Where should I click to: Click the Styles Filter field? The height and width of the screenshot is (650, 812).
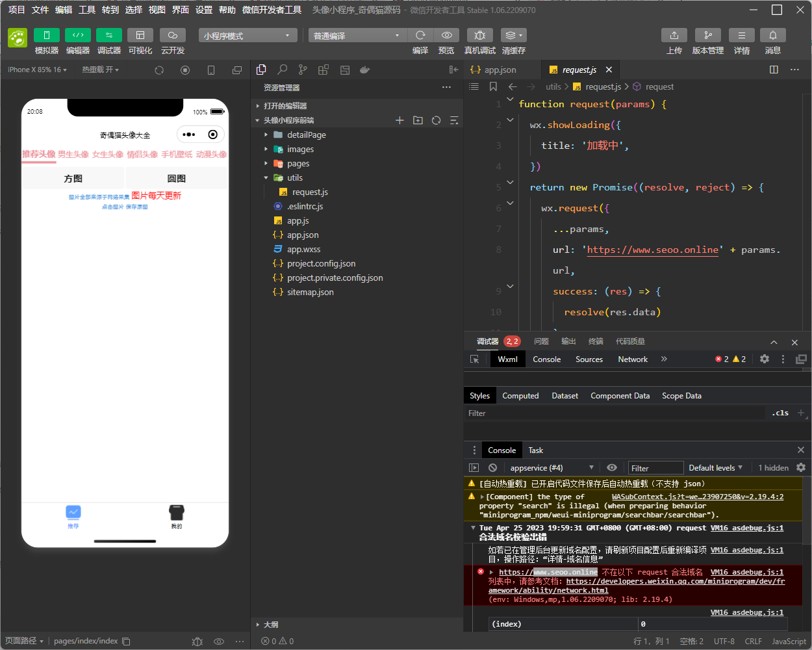coord(616,413)
